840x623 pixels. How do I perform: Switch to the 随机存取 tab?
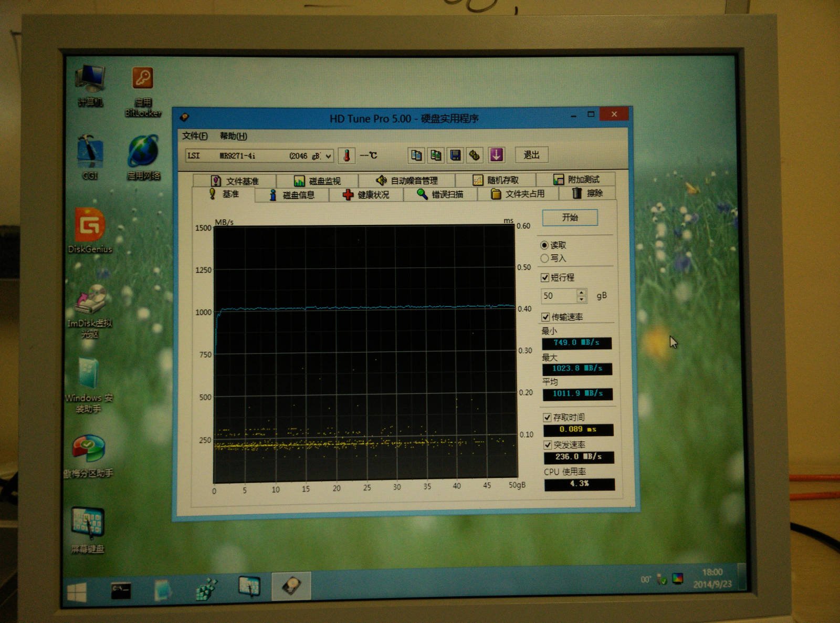click(x=496, y=180)
